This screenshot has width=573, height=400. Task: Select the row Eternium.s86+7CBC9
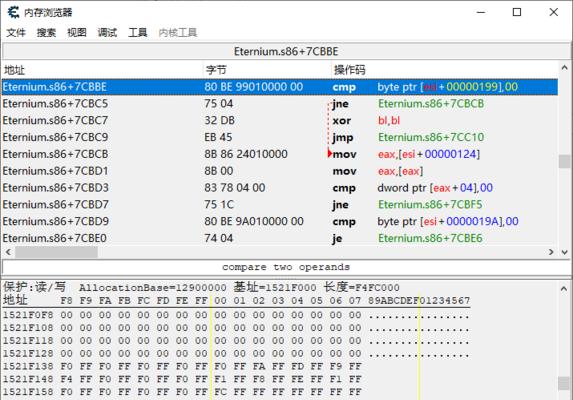click(x=280, y=137)
